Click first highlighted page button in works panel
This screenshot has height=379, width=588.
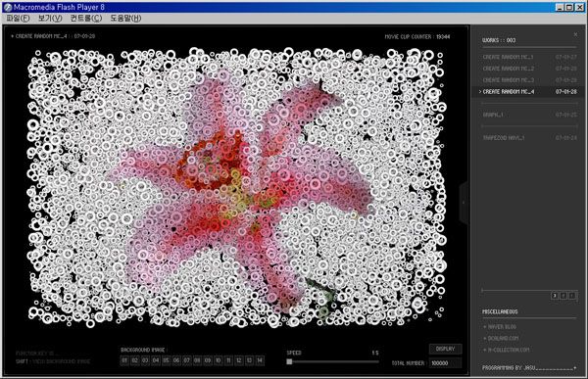pyautogui.click(x=555, y=296)
